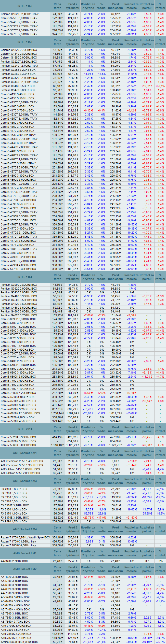Click the AMD Socket AM4 header

[25, 529]
